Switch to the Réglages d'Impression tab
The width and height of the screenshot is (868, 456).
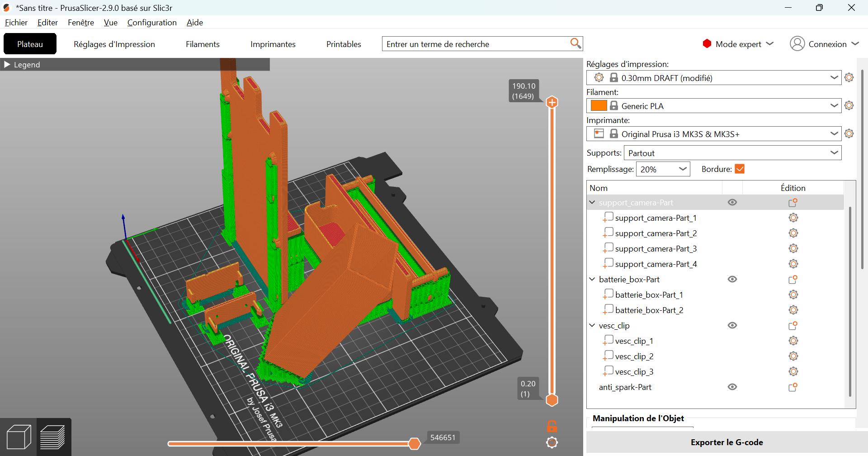coord(114,44)
